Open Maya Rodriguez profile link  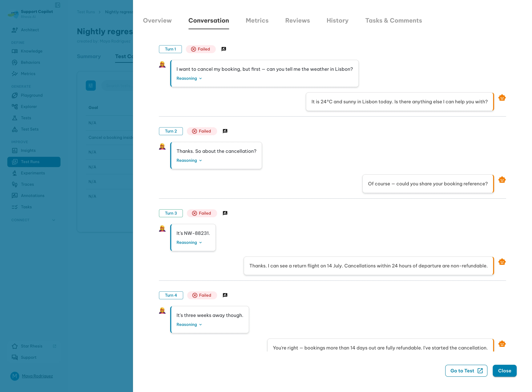(x=37, y=376)
